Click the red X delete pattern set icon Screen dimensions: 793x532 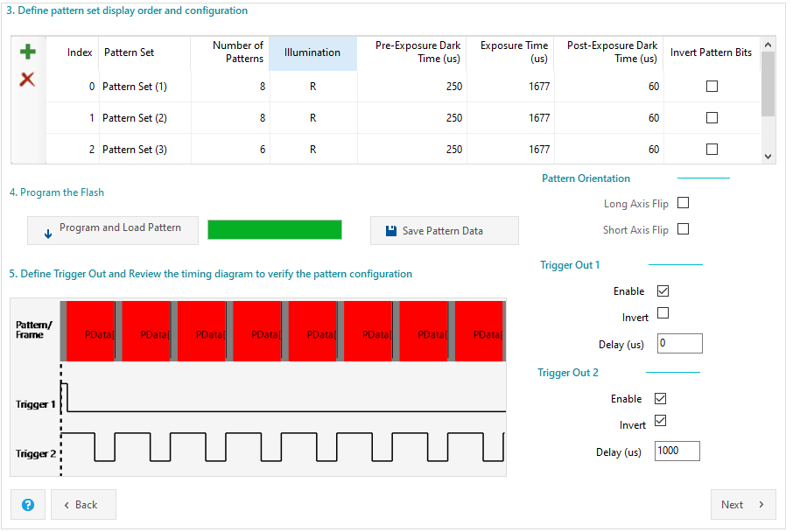(27, 79)
